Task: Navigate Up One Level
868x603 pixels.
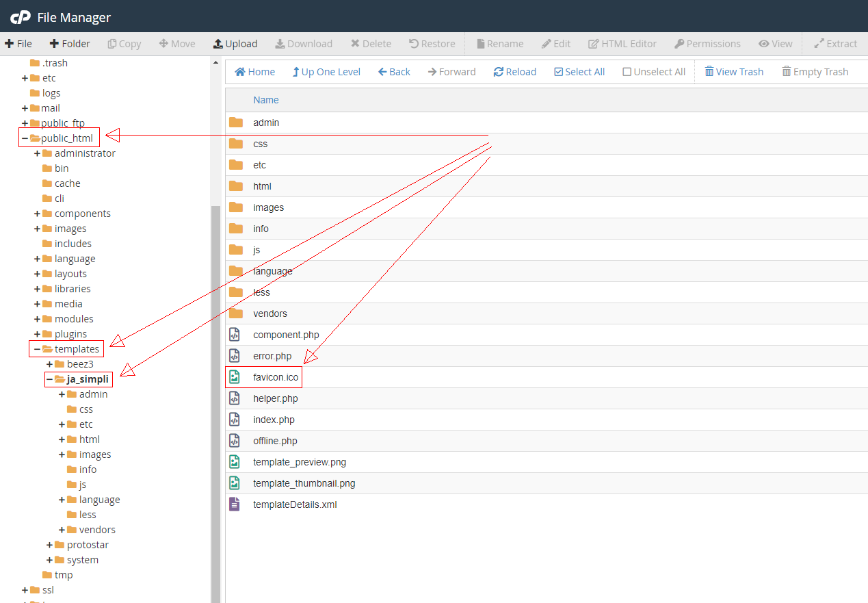Action: click(326, 71)
